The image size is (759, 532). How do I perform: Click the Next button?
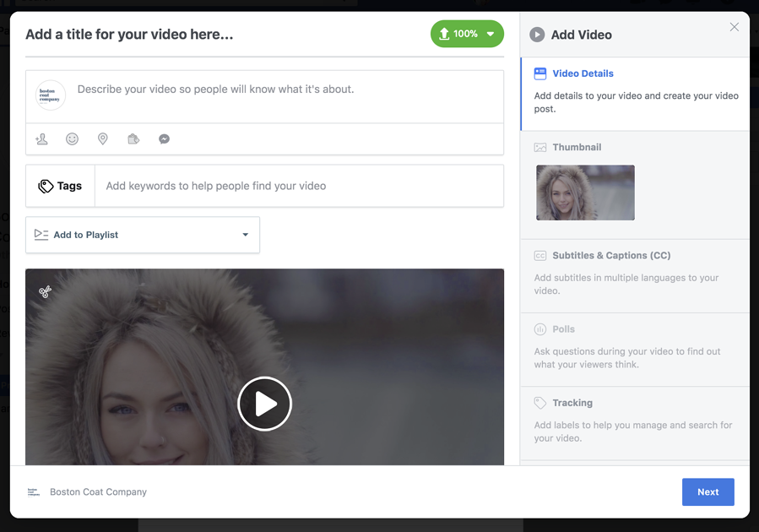click(707, 492)
